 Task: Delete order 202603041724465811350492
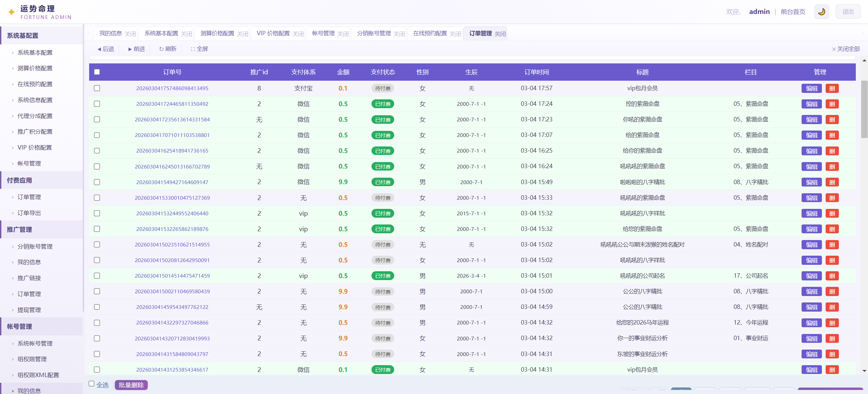click(x=832, y=104)
